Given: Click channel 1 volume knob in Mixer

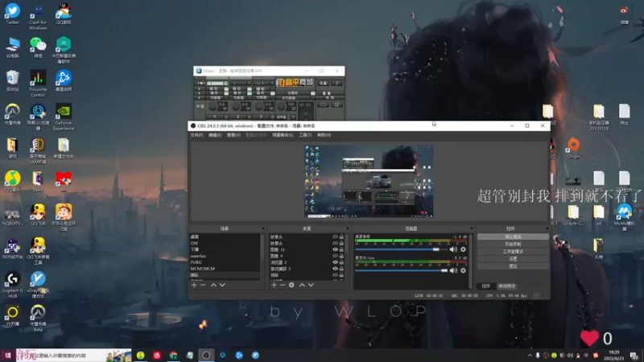Looking at the screenshot, I should pyautogui.click(x=213, y=107).
